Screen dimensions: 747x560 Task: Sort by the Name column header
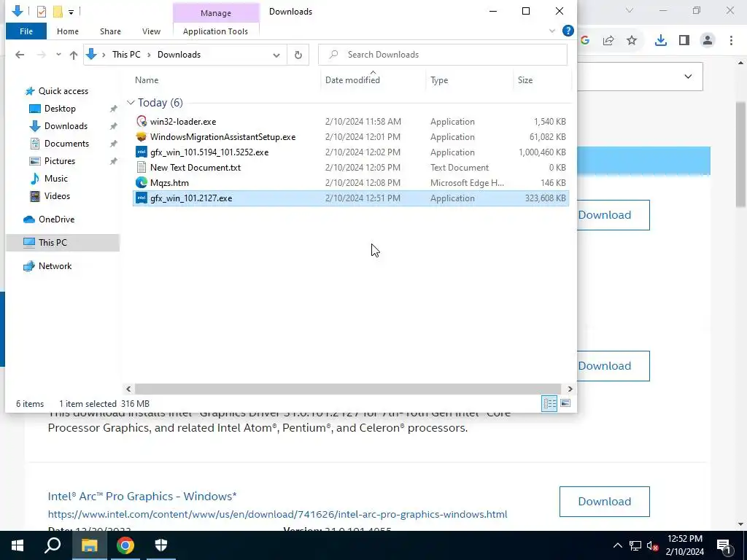(x=147, y=80)
